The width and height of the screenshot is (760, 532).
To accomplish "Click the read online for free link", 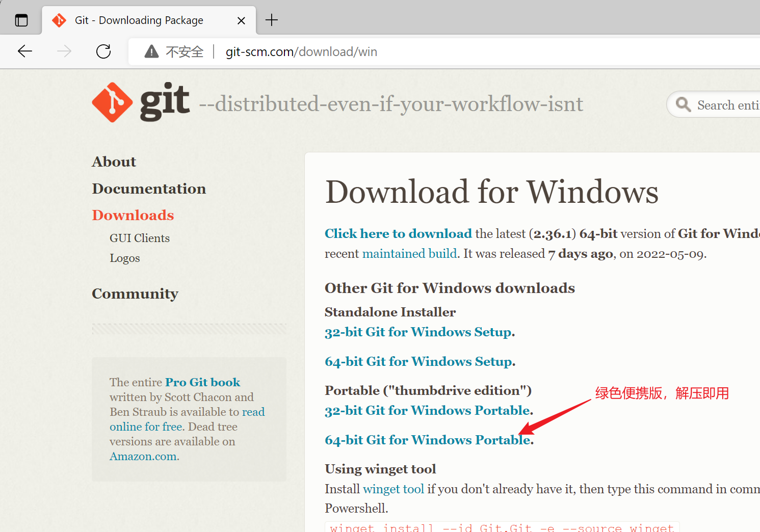I will [x=187, y=419].
